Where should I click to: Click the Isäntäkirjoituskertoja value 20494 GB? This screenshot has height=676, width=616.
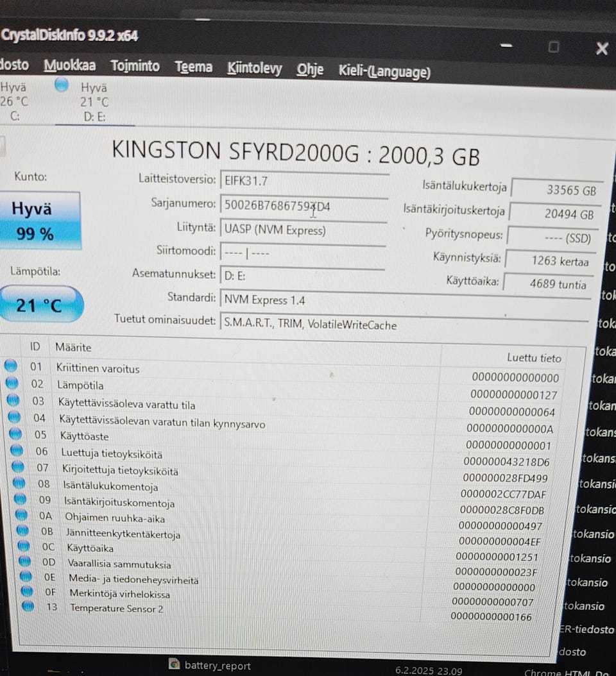tap(554, 214)
